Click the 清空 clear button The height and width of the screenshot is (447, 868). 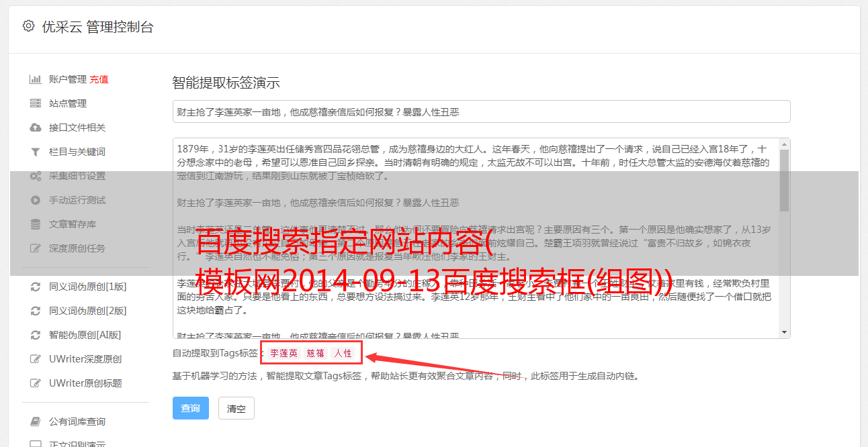[x=236, y=408]
